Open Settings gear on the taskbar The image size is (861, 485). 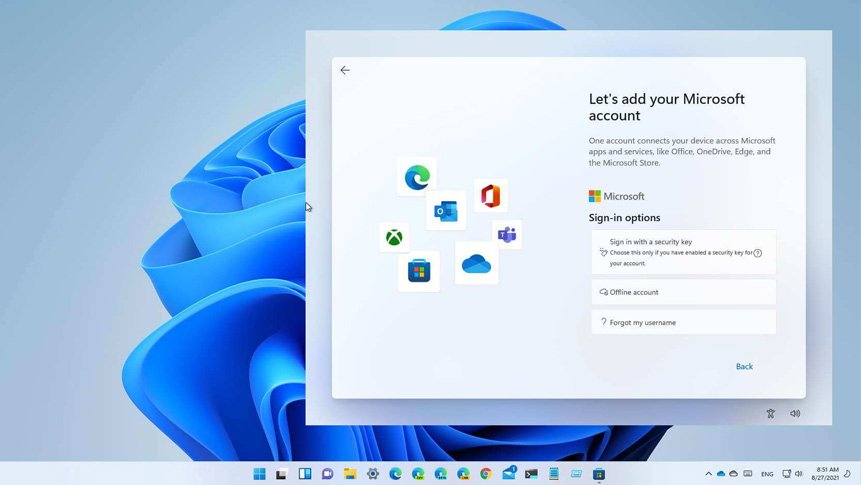click(x=373, y=474)
